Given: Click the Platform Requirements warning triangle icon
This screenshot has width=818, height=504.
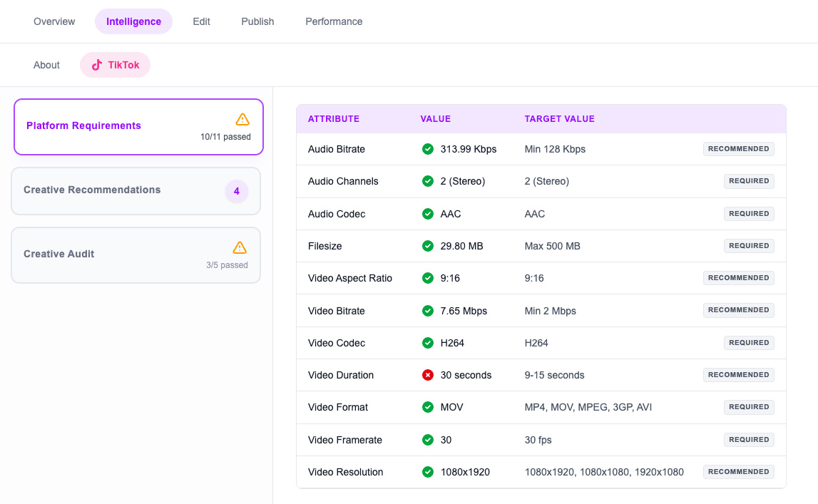Looking at the screenshot, I should pyautogui.click(x=242, y=119).
